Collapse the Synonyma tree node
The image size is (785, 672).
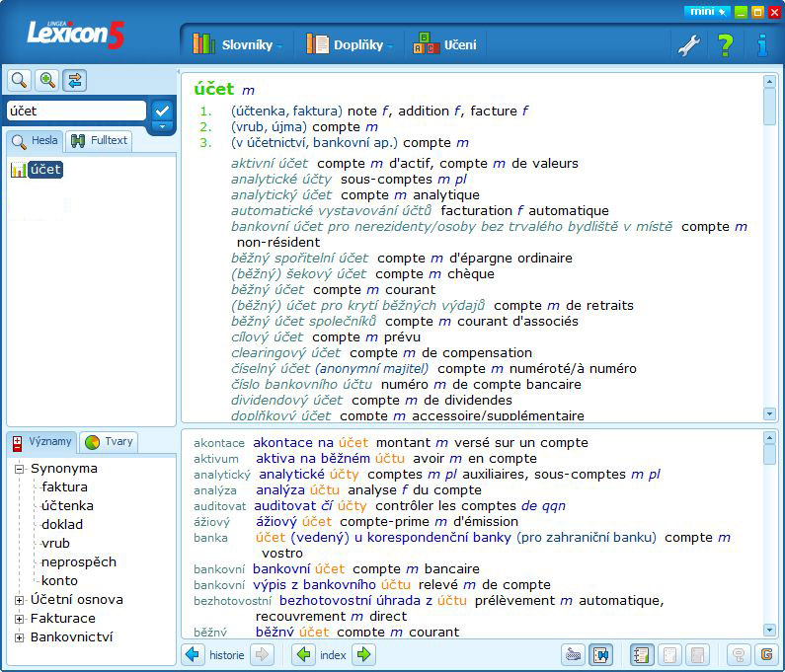(x=20, y=469)
